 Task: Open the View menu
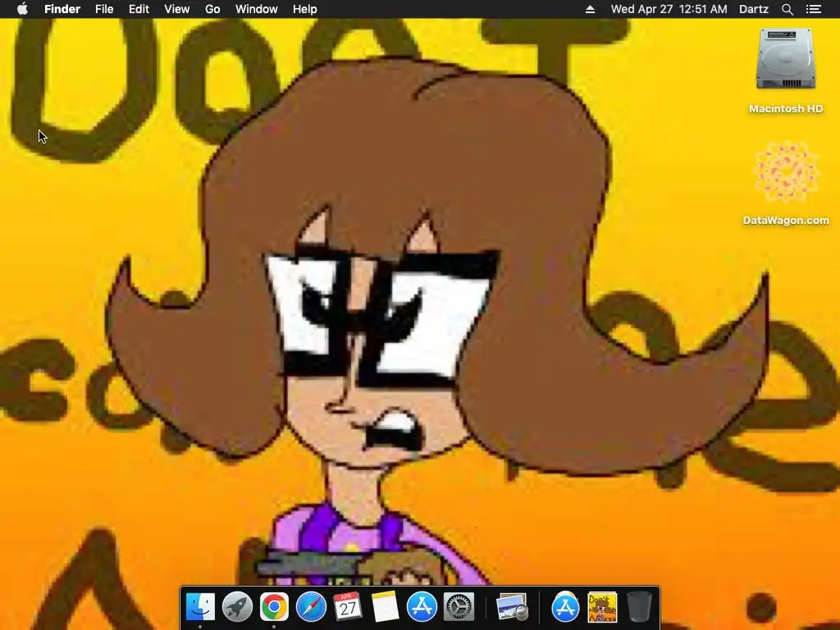177,9
